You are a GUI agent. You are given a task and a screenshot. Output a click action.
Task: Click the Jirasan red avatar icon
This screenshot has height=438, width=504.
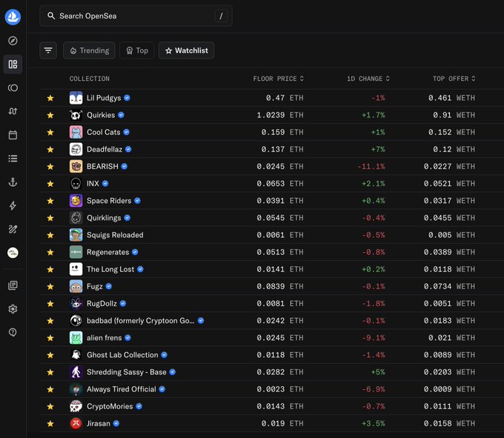tap(76, 423)
